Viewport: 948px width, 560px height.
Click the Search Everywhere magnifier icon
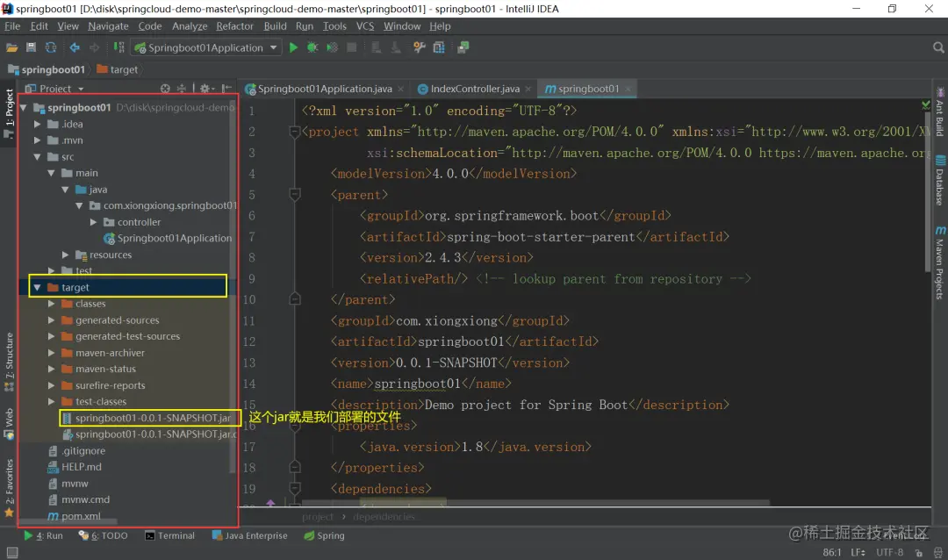937,47
